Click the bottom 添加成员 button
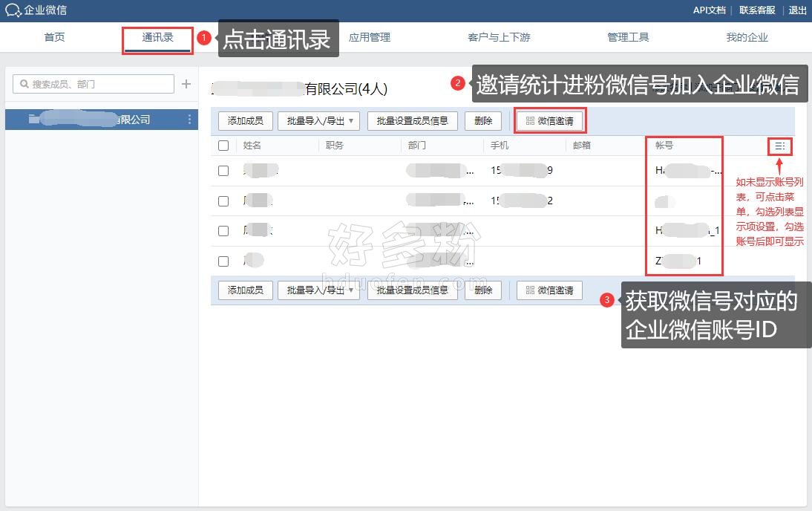 (246, 290)
